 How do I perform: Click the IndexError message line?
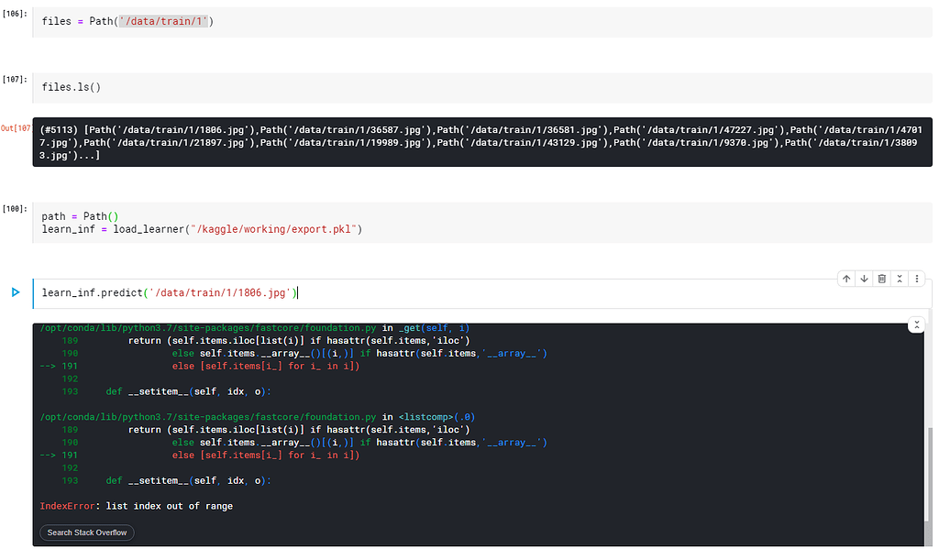coord(136,505)
